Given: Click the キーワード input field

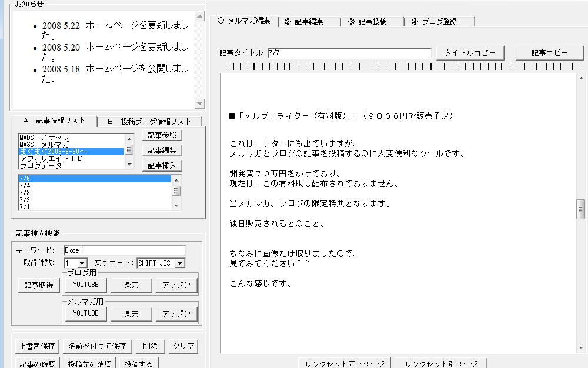Looking at the screenshot, I should [124, 250].
